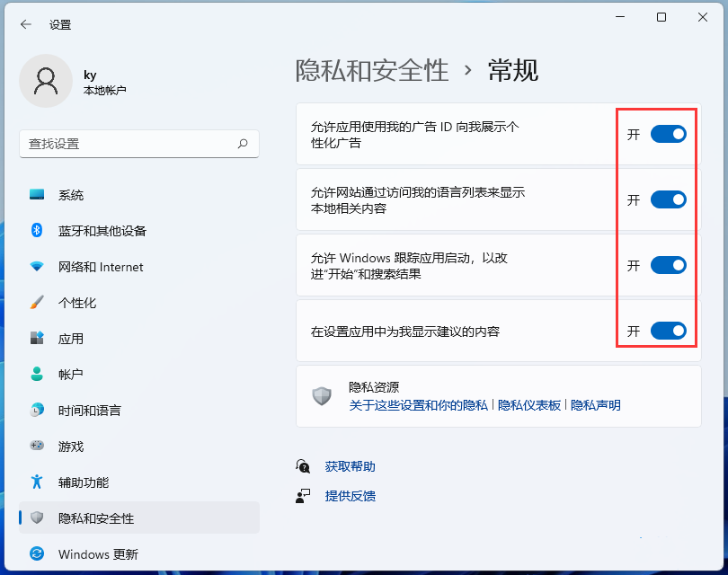Screen dimensions: 728x575
Task: Disable Windows app launch tracking toggle
Action: (x=668, y=265)
